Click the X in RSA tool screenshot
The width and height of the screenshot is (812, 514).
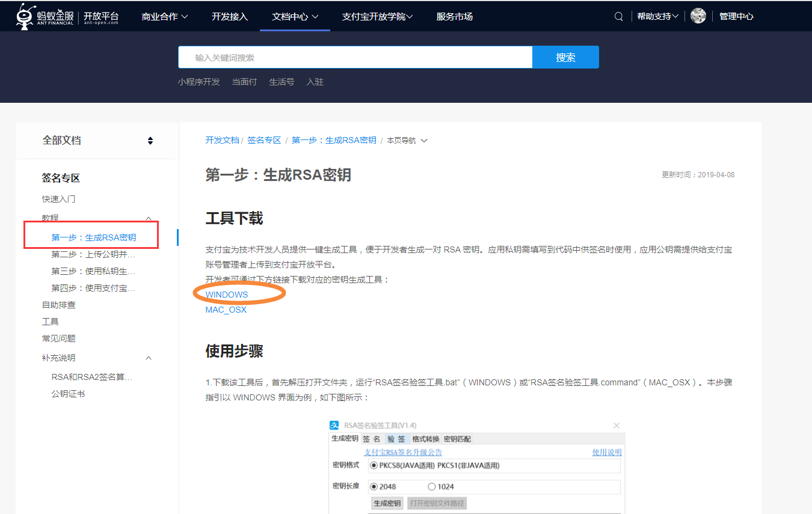[616, 426]
